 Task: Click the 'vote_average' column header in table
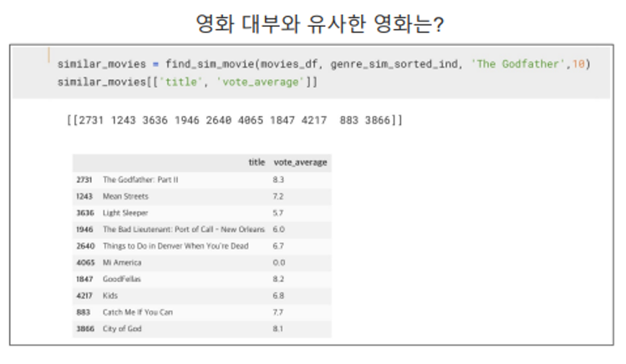point(300,162)
